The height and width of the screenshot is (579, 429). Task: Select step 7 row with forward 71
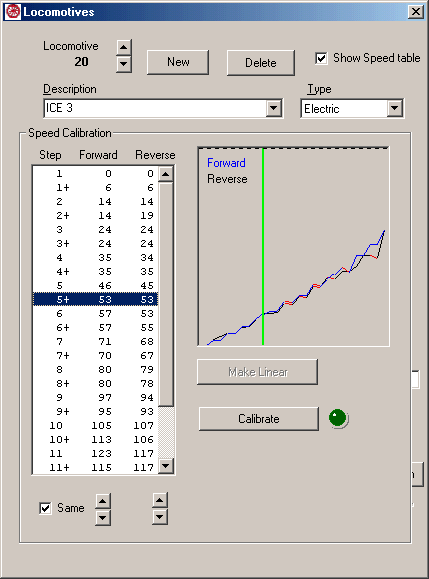(95, 342)
